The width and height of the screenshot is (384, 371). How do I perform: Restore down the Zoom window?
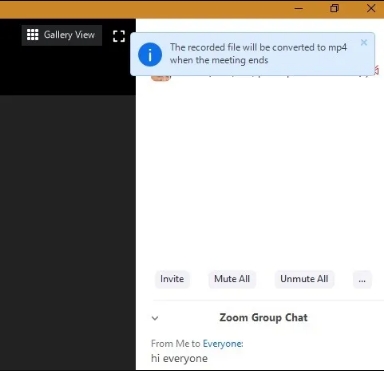coord(334,8)
